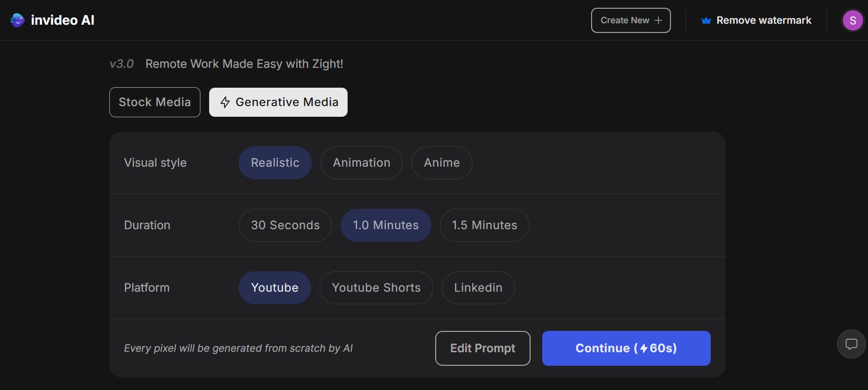
Task: Select the Realistic visual style
Action: 275,163
